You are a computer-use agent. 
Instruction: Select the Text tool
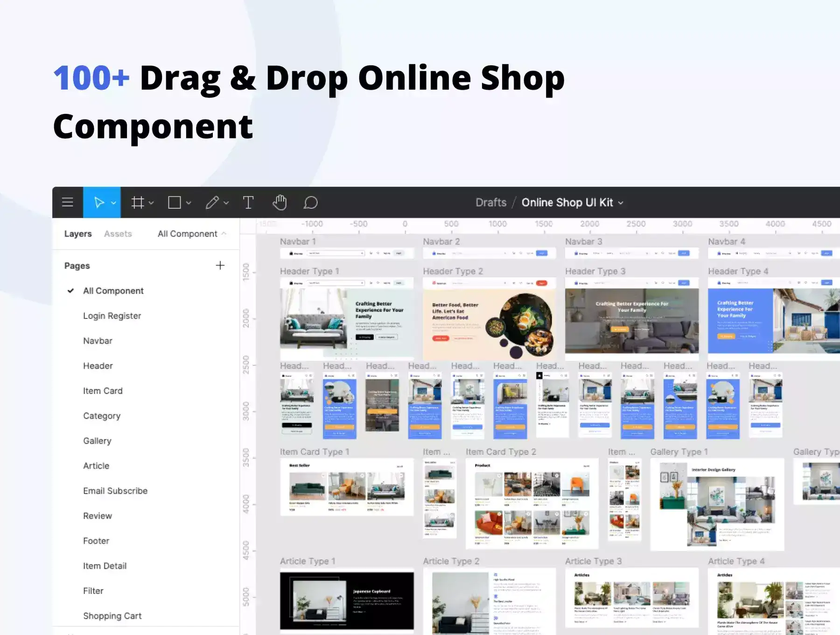pos(248,202)
